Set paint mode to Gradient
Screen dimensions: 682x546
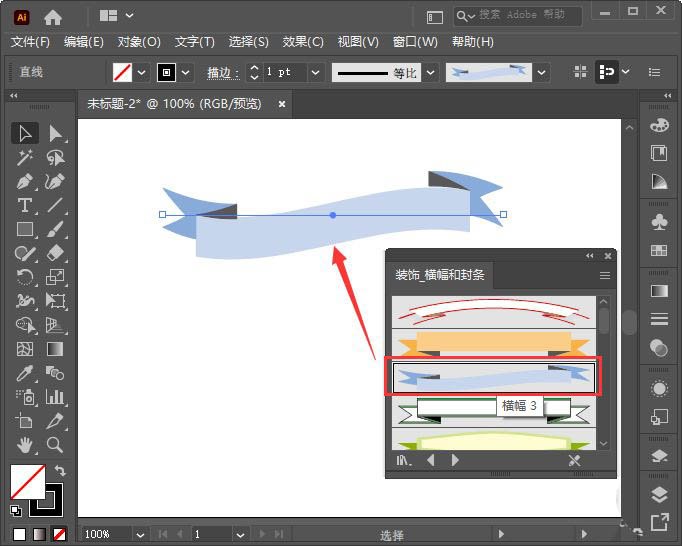(x=39, y=534)
